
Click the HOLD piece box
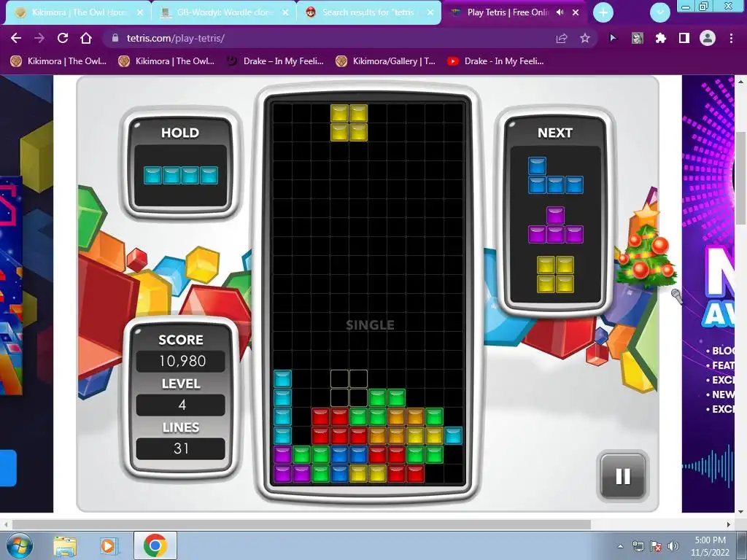coord(181,176)
